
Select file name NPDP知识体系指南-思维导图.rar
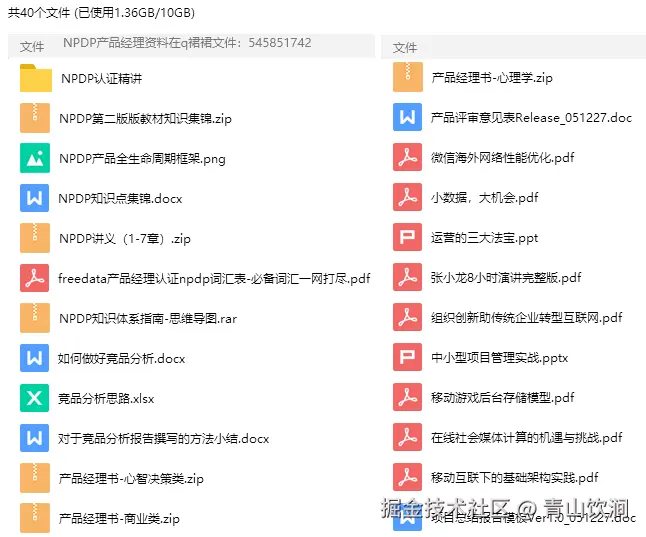[x=148, y=319]
